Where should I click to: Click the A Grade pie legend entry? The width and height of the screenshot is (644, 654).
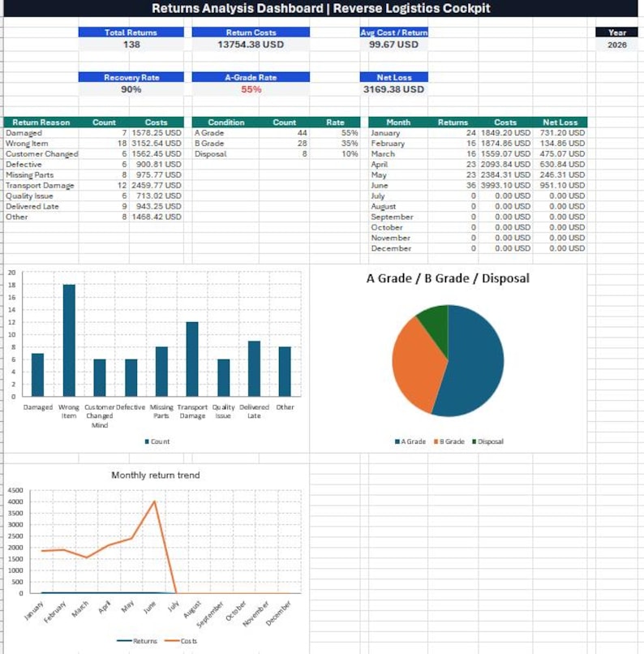[410, 441]
